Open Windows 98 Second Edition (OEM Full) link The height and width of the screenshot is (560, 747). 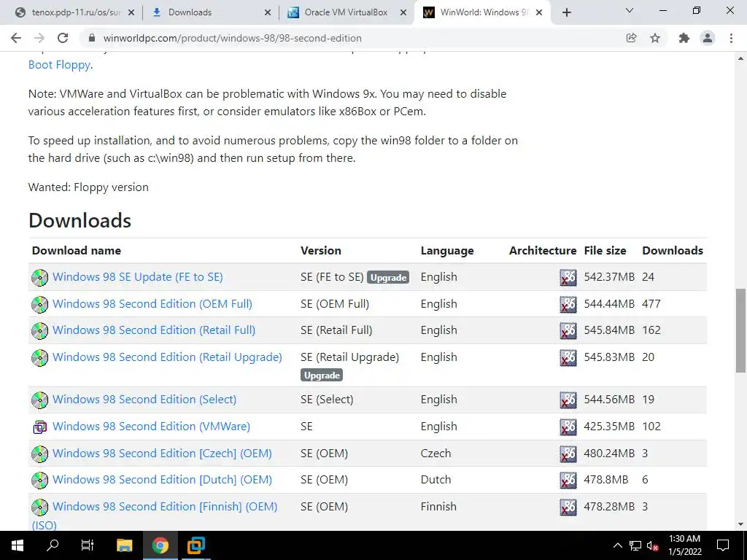[x=152, y=304]
